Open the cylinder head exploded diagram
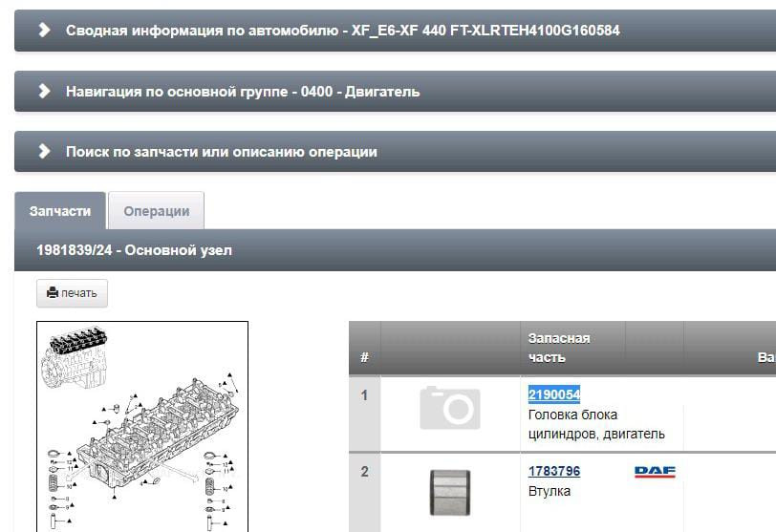776x532 pixels. [x=142, y=427]
